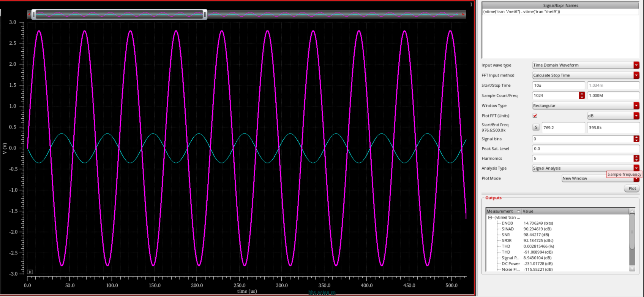Click the Peak Sat. Level field
Image resolution: width=644 pixels, height=297 pixels.
point(586,149)
